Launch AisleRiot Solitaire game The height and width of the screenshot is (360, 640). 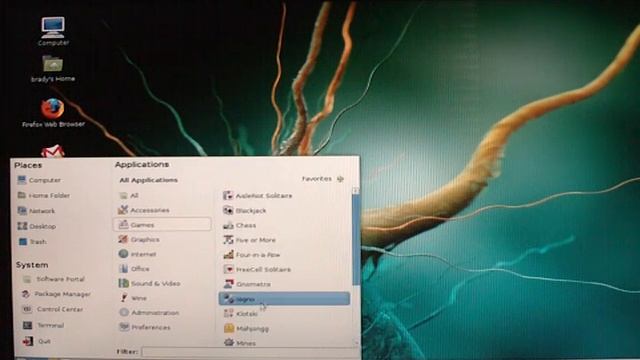click(258, 196)
